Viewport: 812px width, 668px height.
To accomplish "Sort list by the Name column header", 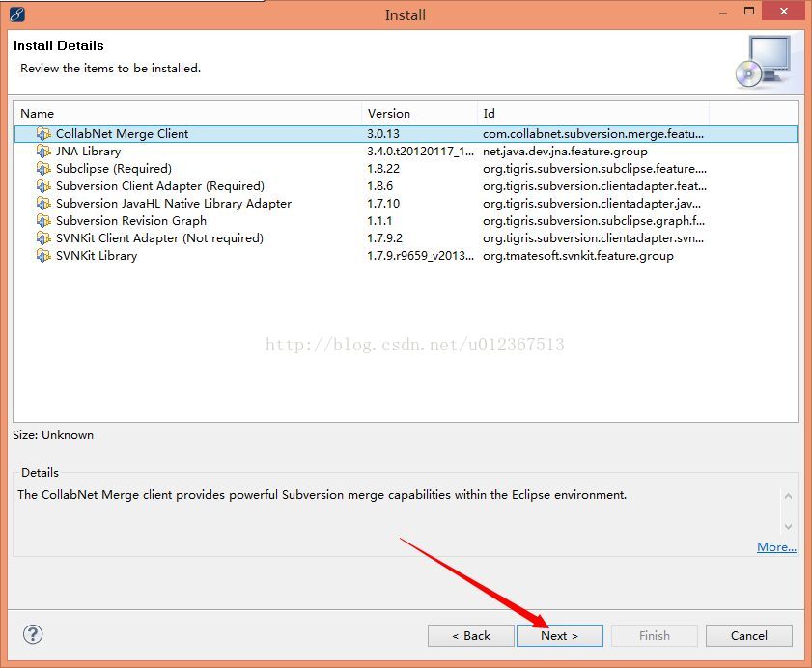I will [187, 113].
